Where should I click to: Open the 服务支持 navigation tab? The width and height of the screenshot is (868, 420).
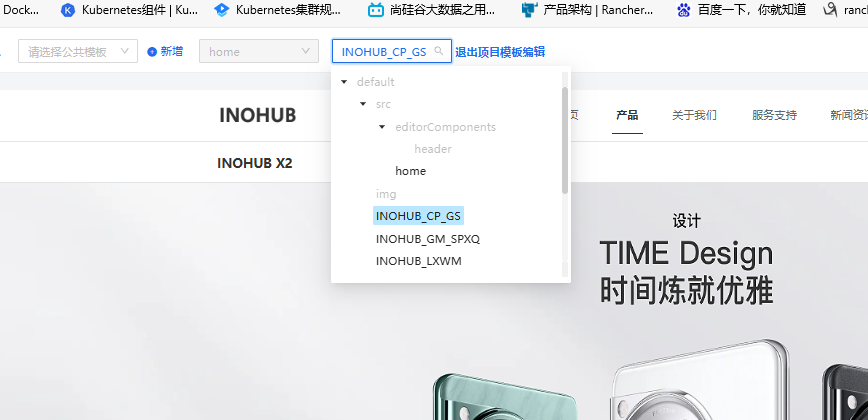774,115
